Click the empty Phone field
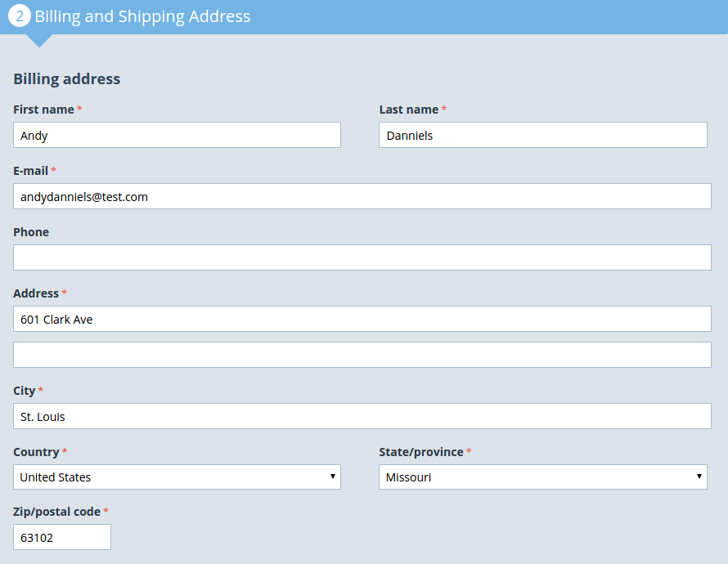This screenshot has height=564, width=728. pyautogui.click(x=362, y=257)
